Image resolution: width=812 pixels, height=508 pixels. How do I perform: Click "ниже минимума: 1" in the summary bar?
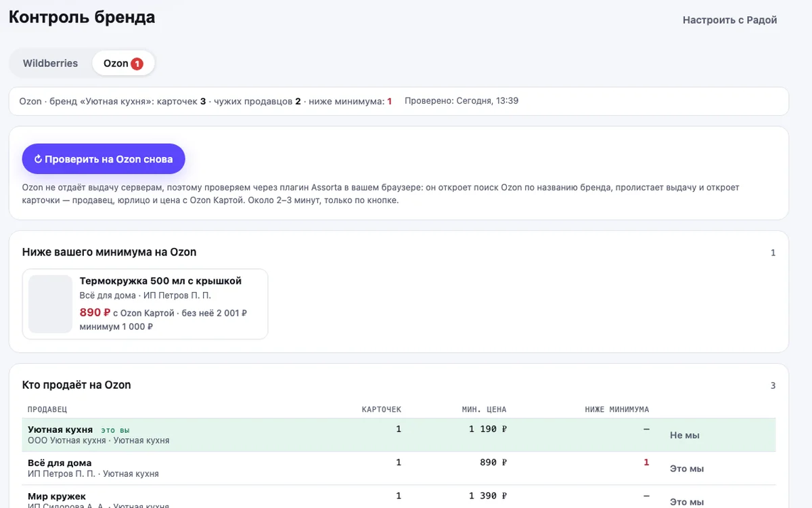351,101
